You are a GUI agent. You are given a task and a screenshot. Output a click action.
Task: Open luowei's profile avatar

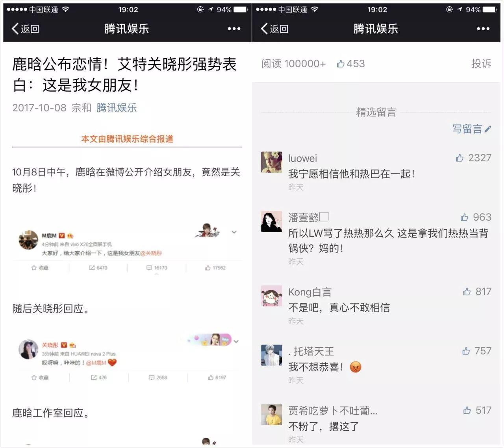(272, 162)
